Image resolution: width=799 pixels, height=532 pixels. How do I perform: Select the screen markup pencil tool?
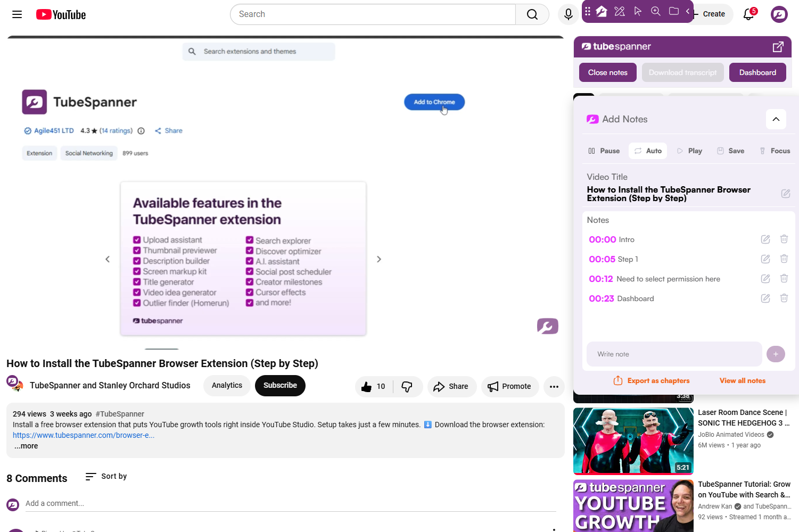tap(620, 11)
